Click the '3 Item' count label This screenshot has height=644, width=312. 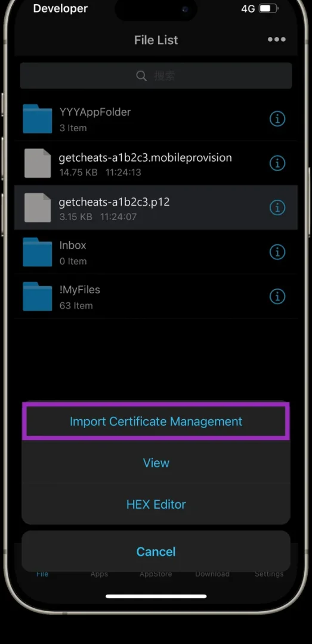click(73, 128)
